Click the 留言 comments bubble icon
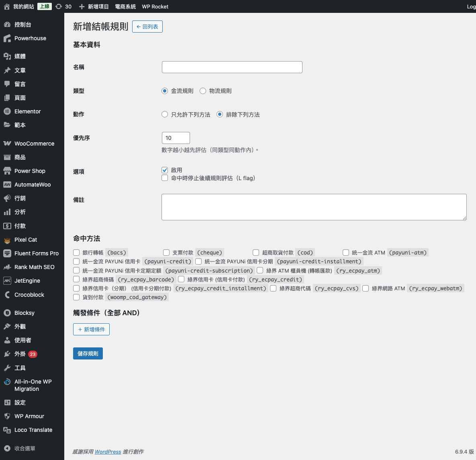The width and height of the screenshot is (476, 460). [7, 84]
